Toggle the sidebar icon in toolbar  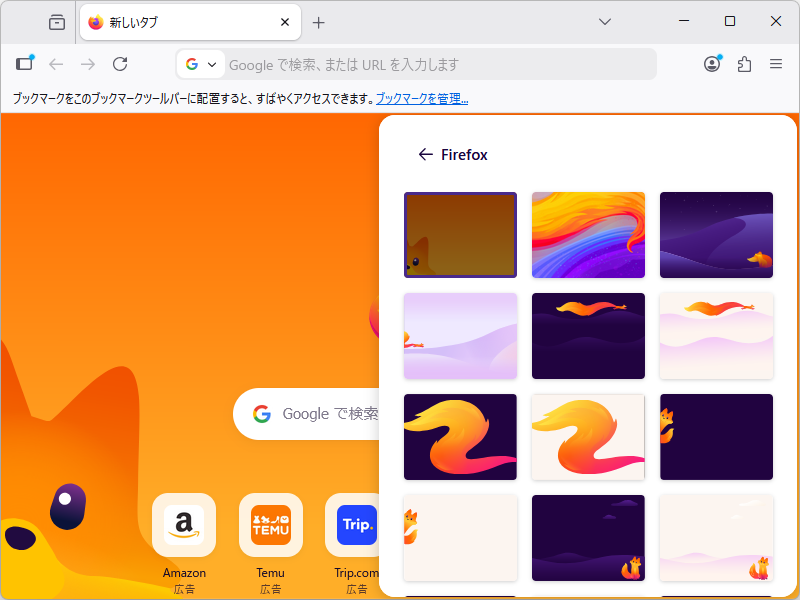(24, 64)
